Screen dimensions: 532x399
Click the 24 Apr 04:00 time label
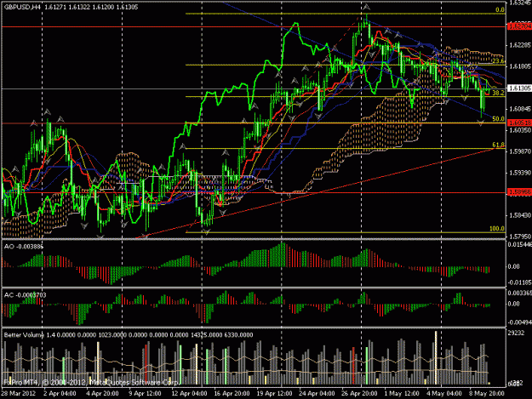[317, 393]
